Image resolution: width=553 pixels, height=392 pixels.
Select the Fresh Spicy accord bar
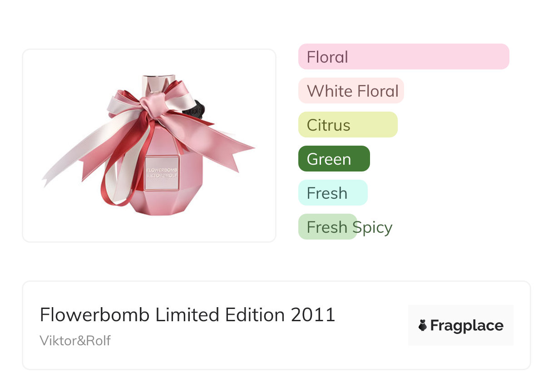pos(328,227)
